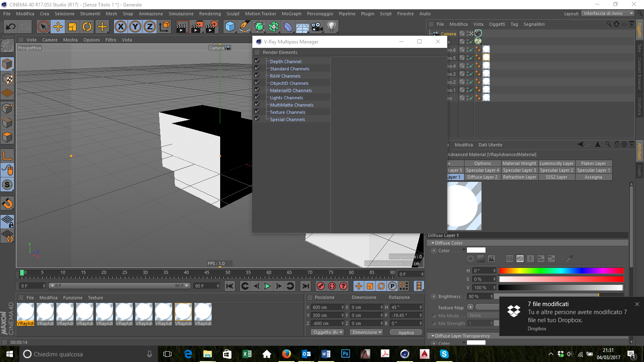The height and width of the screenshot is (362, 644).
Task: Open the Layout dropdown Interfaccia di Avvio
Action: point(607,13)
